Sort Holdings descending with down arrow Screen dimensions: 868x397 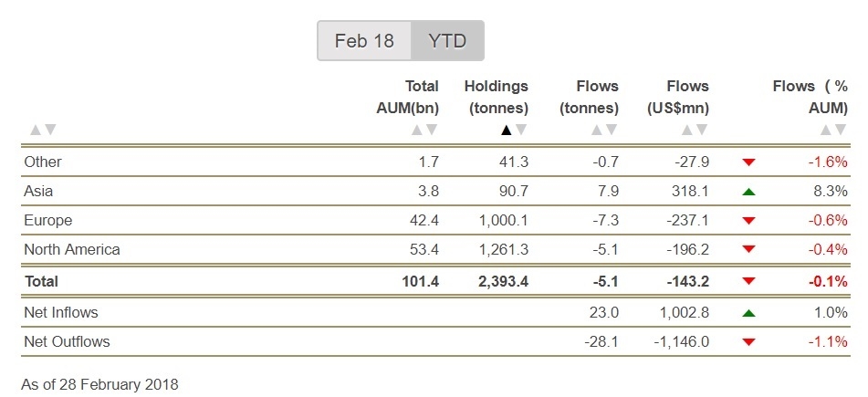[521, 130]
